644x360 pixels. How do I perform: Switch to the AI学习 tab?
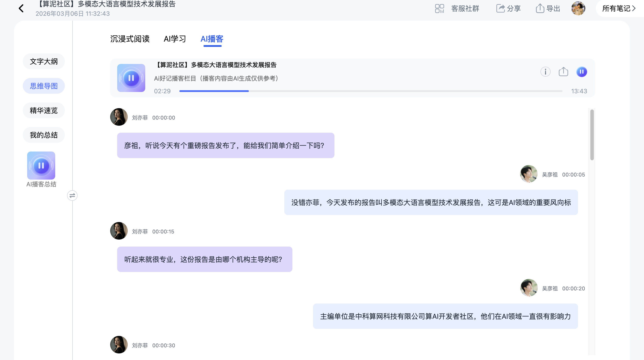[x=175, y=39]
